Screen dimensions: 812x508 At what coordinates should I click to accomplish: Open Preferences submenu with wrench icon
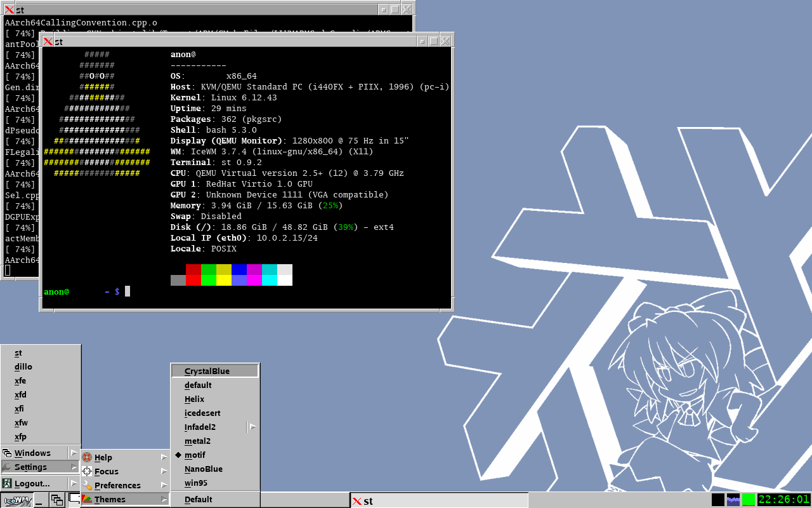click(x=125, y=485)
